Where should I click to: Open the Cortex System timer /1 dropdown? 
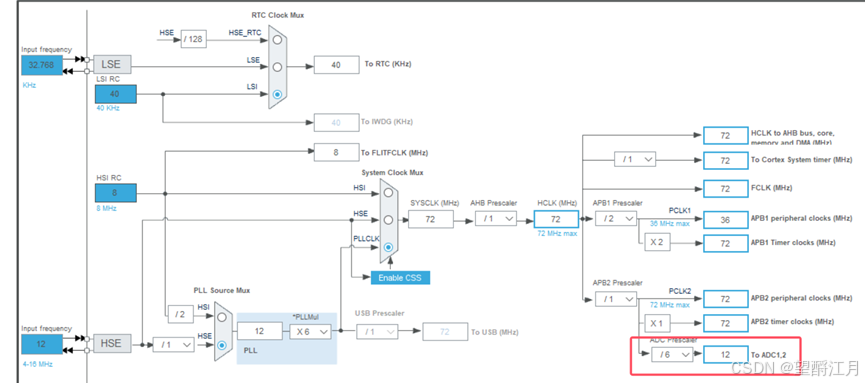[636, 159]
